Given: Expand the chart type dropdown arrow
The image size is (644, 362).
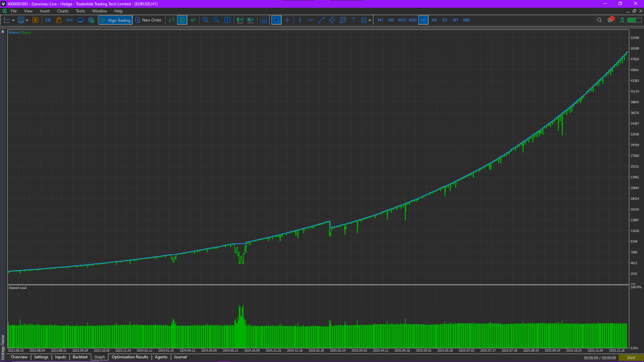Looking at the screenshot, I should tap(13, 20).
